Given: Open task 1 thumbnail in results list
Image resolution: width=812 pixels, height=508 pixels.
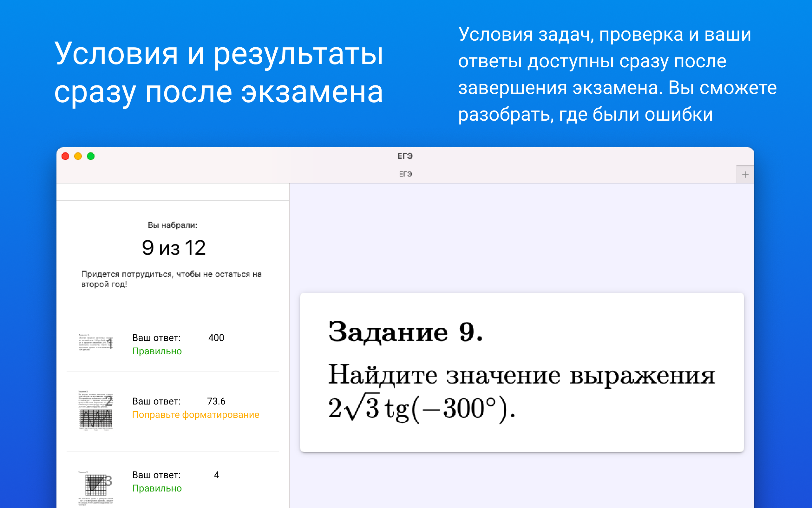Looking at the screenshot, I should pos(95,343).
